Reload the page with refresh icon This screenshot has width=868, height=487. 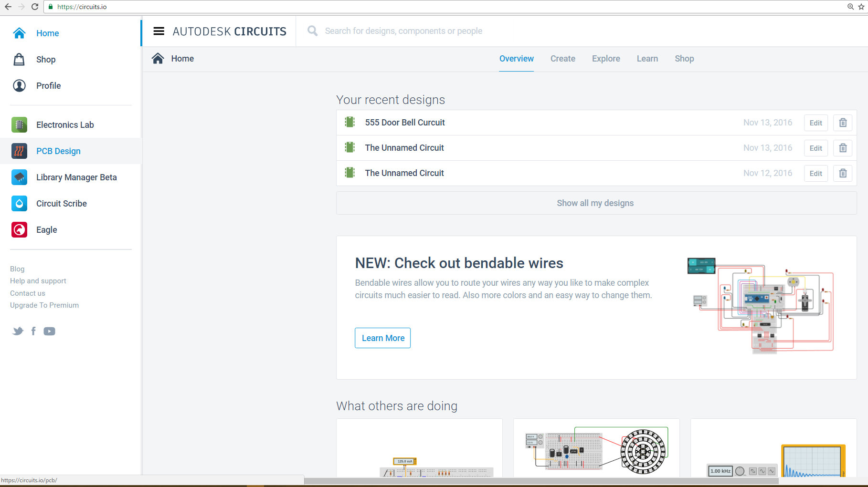(x=35, y=7)
